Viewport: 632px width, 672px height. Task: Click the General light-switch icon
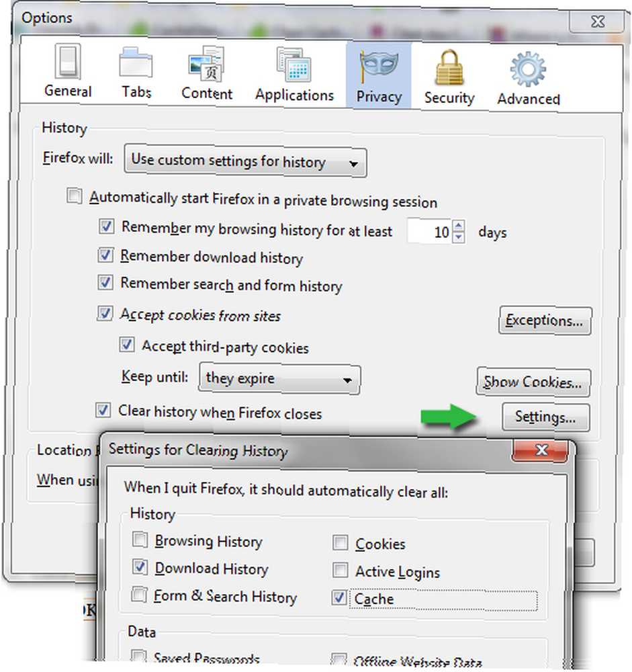pyautogui.click(x=68, y=62)
